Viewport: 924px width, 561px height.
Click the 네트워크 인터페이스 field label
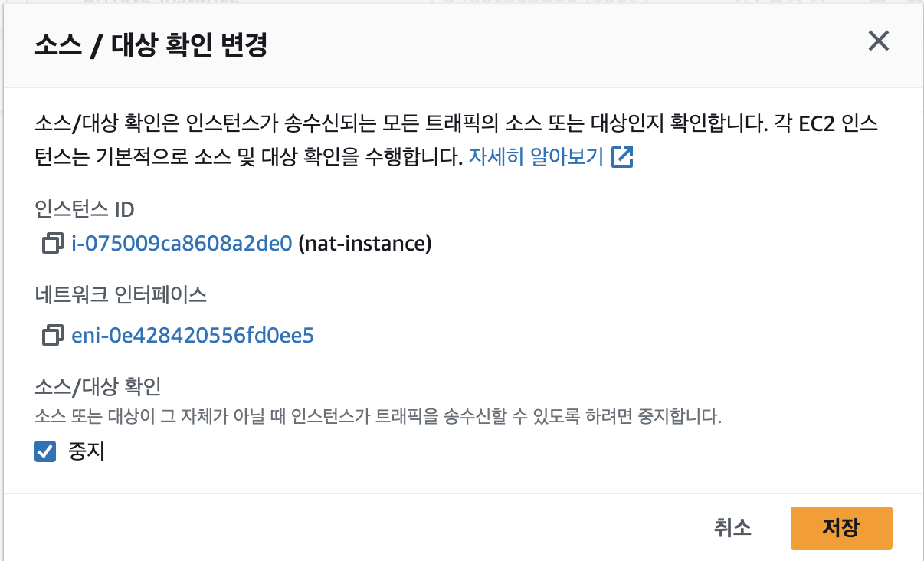tap(120, 294)
